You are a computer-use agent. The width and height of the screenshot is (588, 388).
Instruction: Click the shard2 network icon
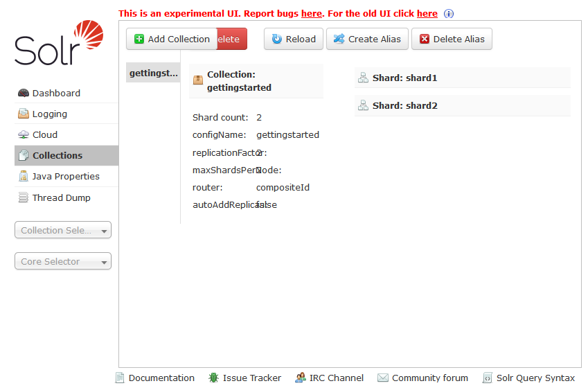click(x=363, y=105)
